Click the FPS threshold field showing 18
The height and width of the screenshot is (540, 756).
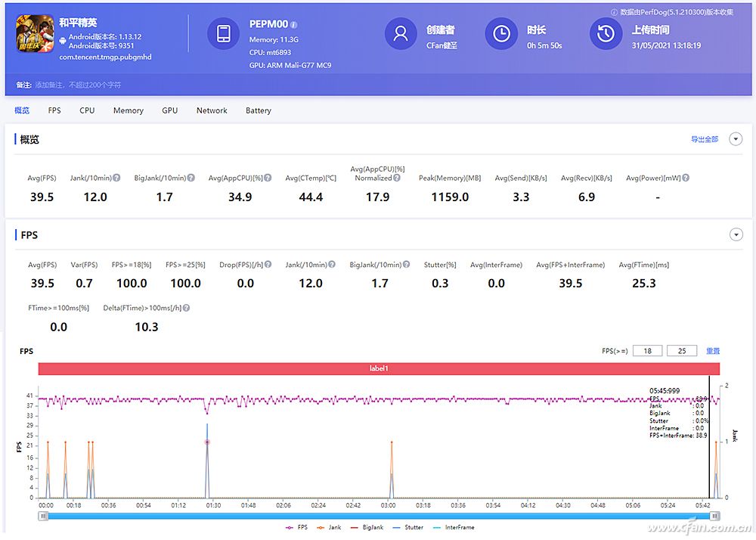click(x=649, y=351)
